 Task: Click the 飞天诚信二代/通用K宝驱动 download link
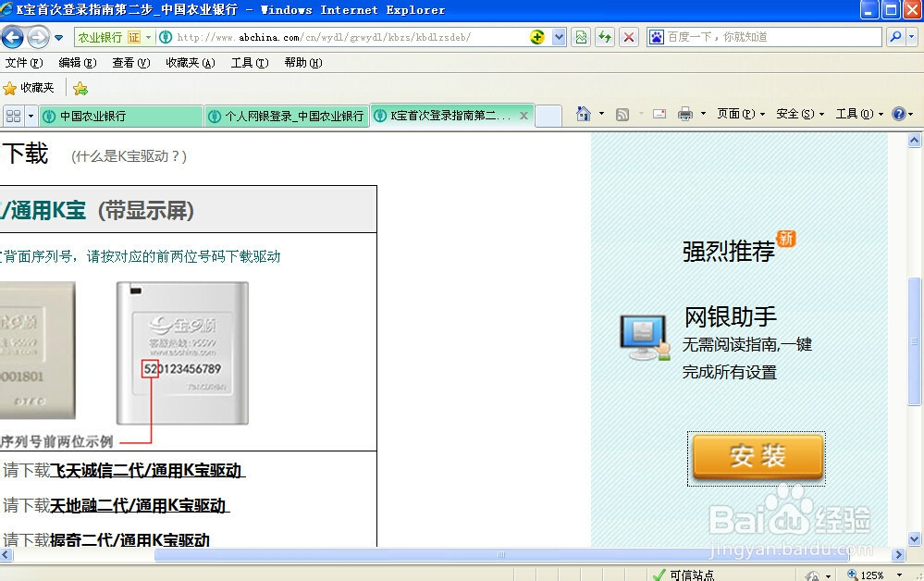click(147, 470)
